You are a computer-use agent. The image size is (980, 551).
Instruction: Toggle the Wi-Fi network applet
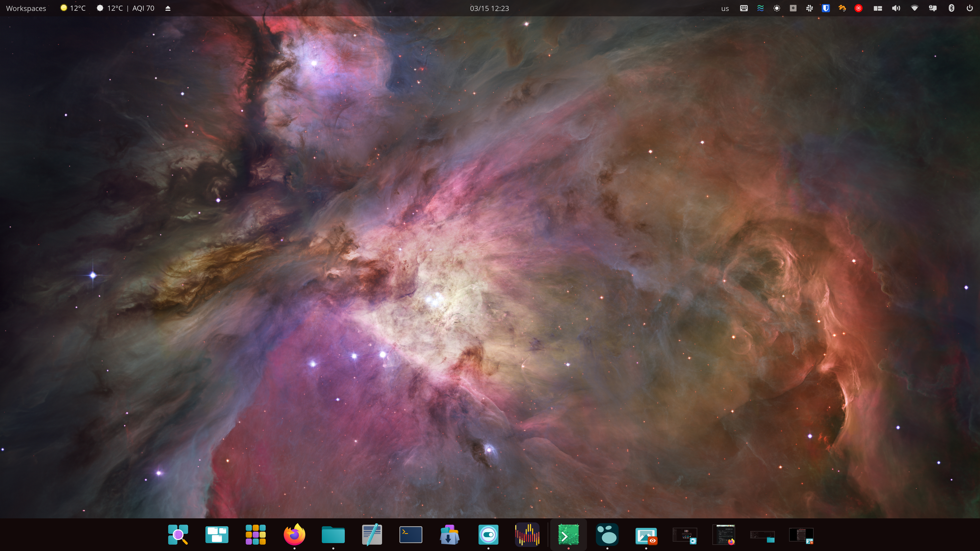(915, 8)
